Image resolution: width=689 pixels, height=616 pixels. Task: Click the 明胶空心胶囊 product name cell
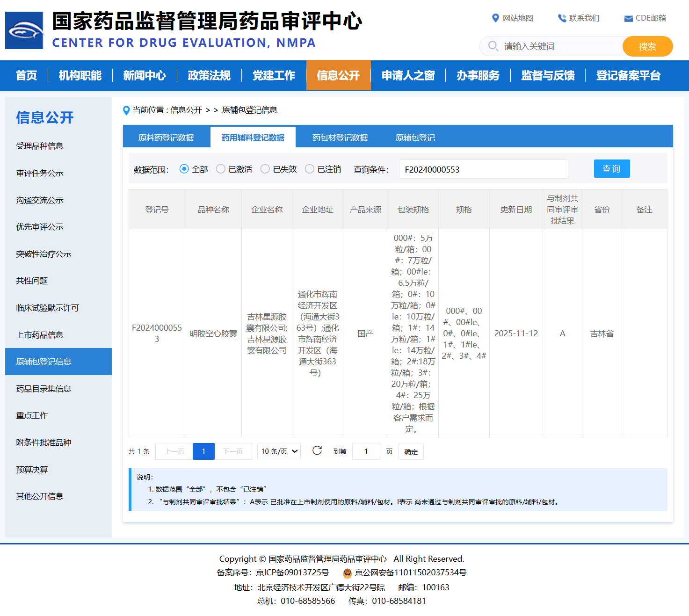point(213,333)
